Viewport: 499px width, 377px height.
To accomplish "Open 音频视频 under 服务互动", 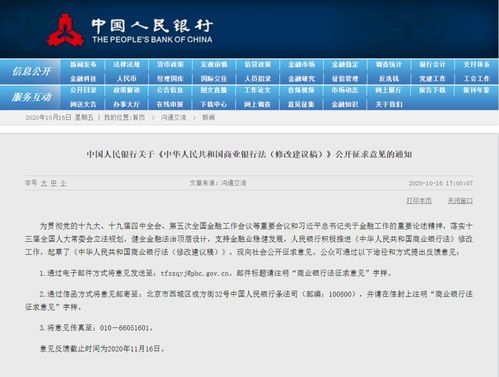I will (x=301, y=90).
